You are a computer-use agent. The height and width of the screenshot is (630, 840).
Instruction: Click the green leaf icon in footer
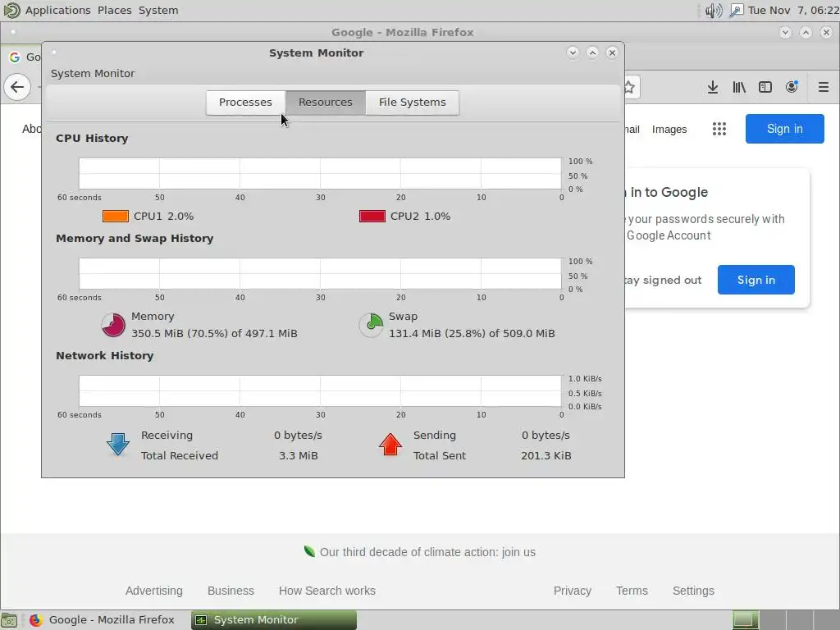tap(309, 551)
